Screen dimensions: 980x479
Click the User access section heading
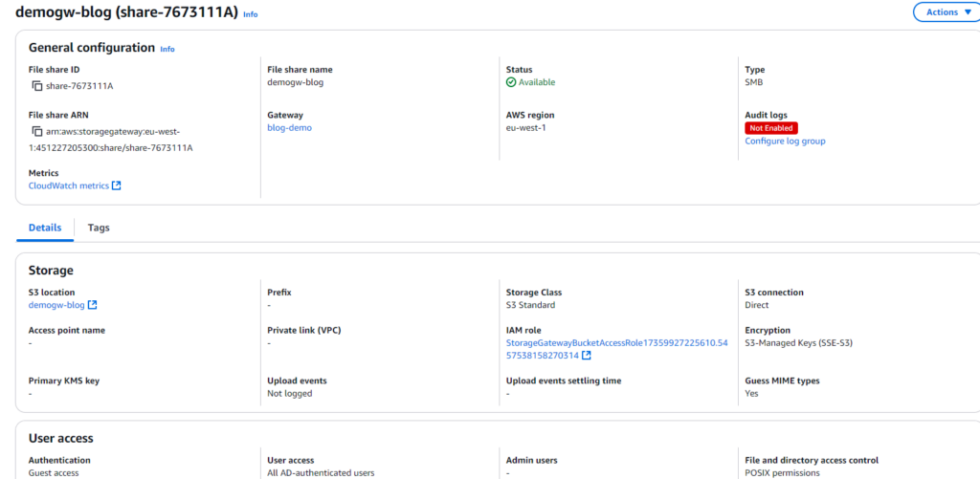60,438
